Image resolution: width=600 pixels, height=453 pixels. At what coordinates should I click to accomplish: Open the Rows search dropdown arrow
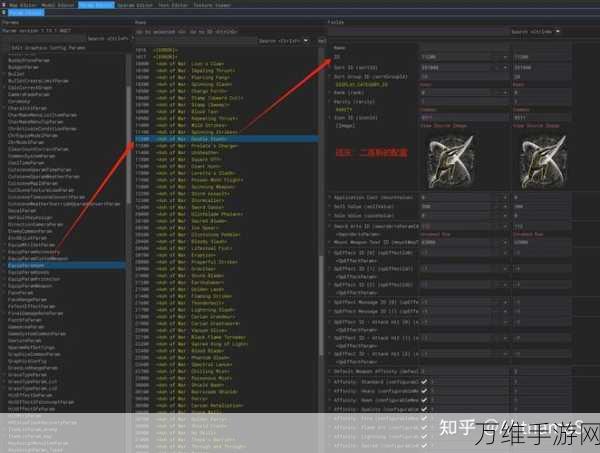click(x=306, y=41)
